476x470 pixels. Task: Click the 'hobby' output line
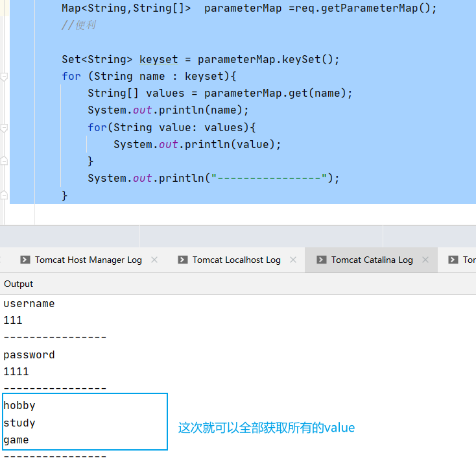coord(19,406)
